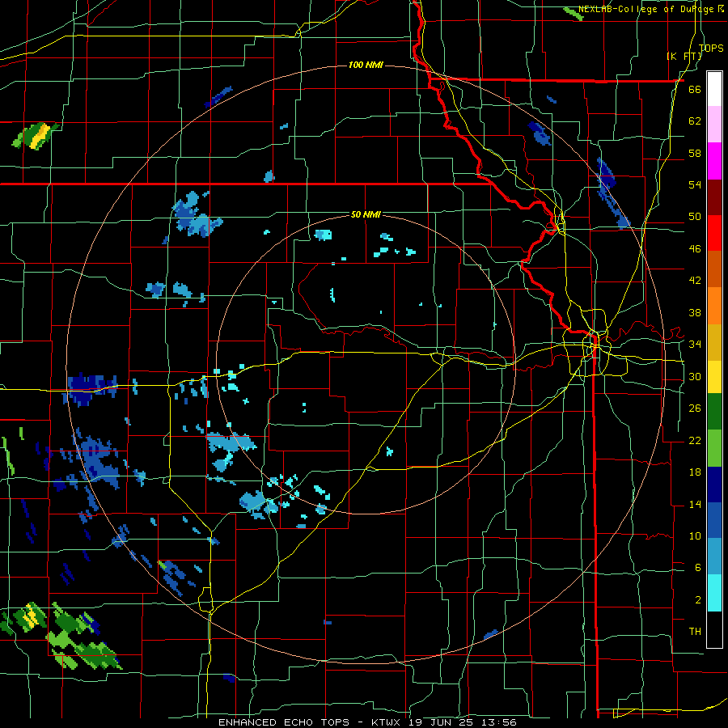Click the light pink 62 kft legend swatch

pos(714,124)
